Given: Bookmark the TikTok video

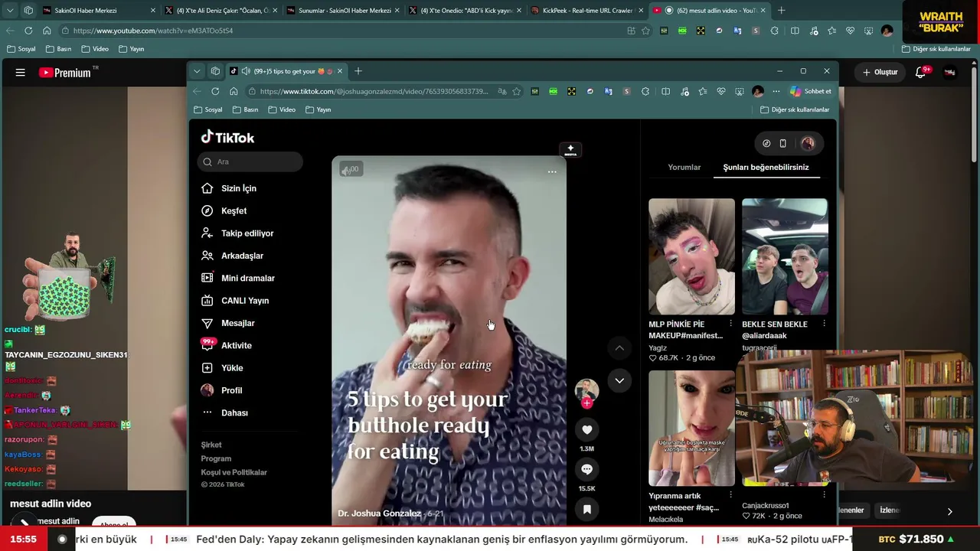Looking at the screenshot, I should click(587, 509).
